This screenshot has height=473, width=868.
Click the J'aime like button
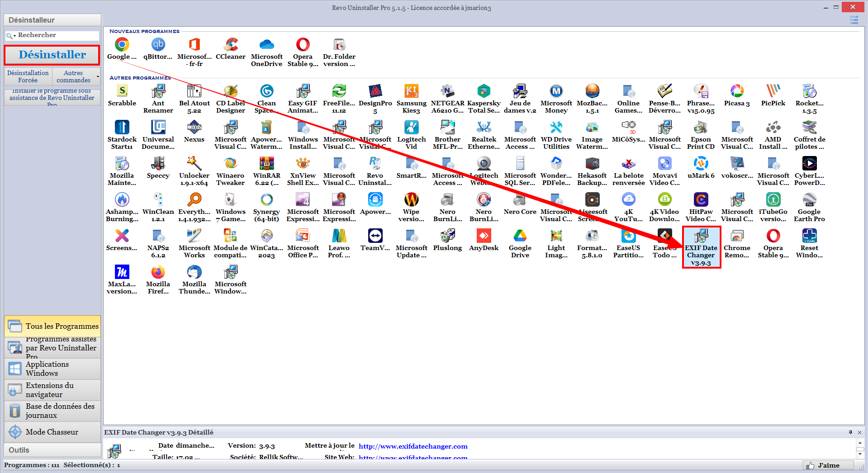point(828,465)
